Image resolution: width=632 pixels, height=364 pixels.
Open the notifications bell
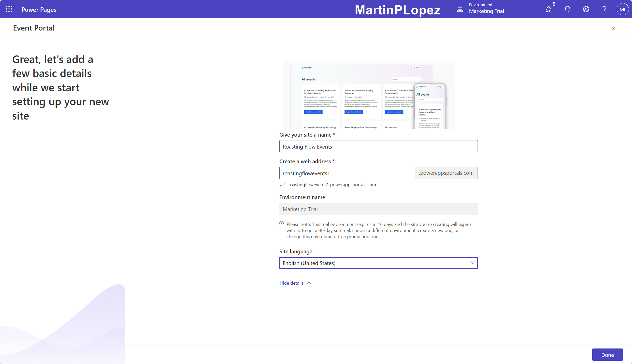pos(567,9)
